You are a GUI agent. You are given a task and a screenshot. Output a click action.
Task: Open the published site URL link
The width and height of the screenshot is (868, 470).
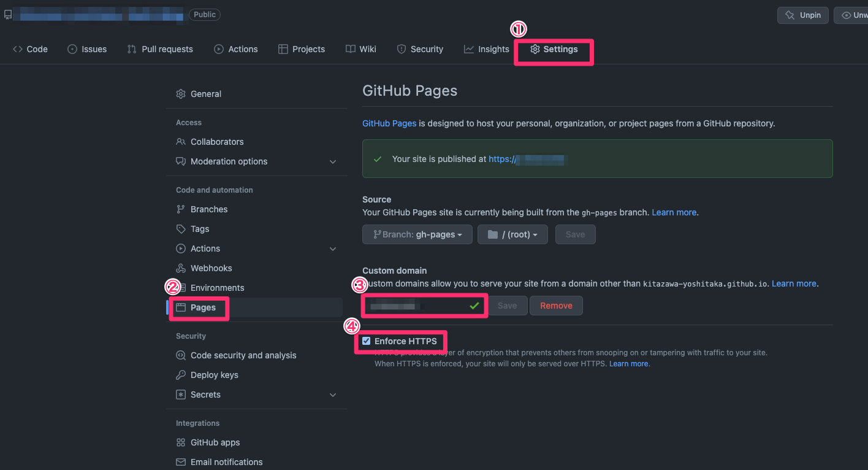click(x=527, y=159)
